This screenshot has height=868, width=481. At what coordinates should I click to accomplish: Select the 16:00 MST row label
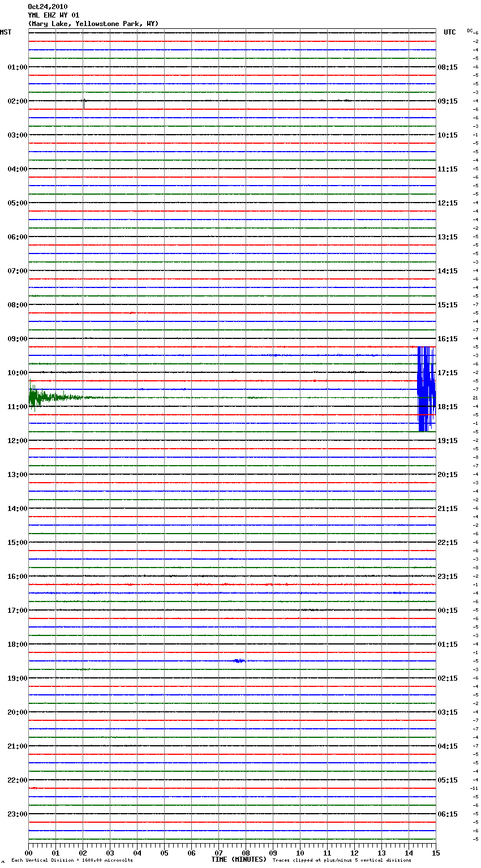click(18, 577)
